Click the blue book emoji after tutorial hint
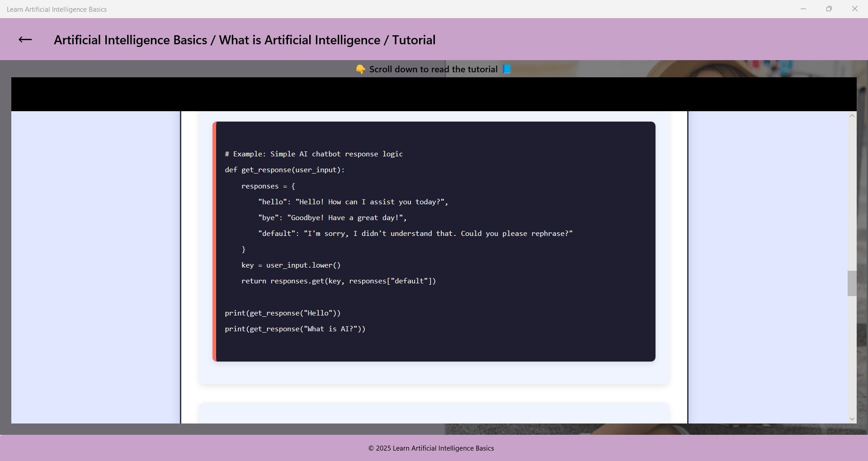 (x=507, y=69)
